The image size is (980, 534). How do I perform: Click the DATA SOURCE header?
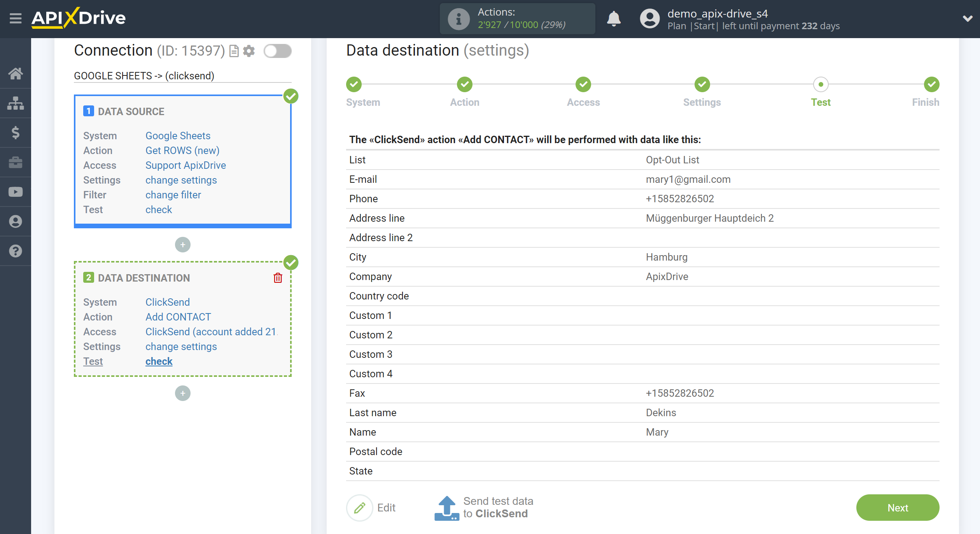pos(131,112)
